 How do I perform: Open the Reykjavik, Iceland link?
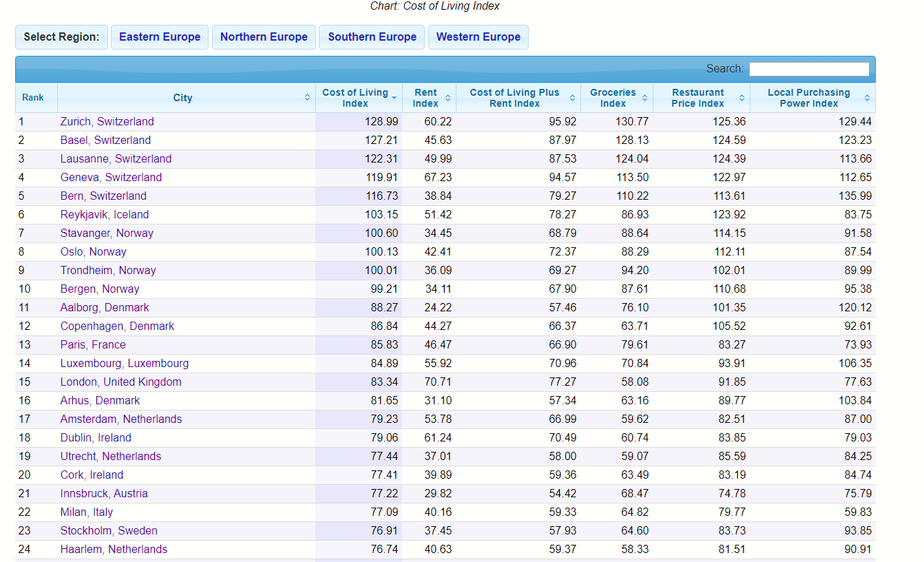104,215
